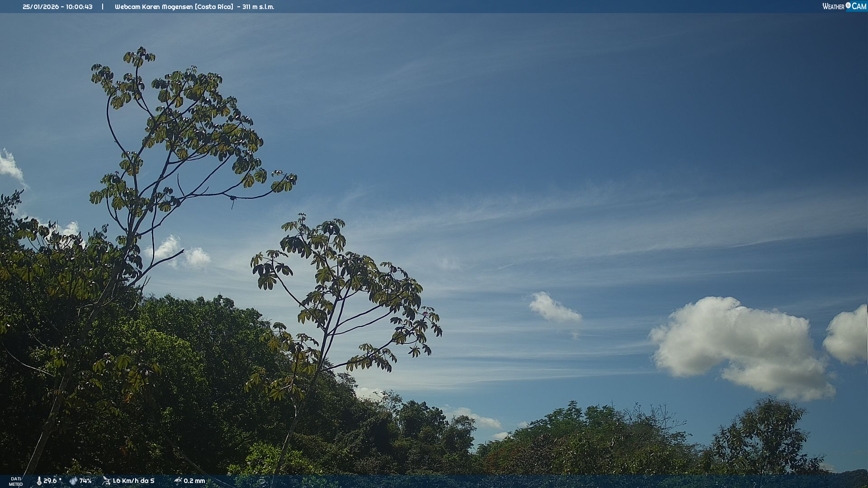Click the thermometer temperature icon

39,481
